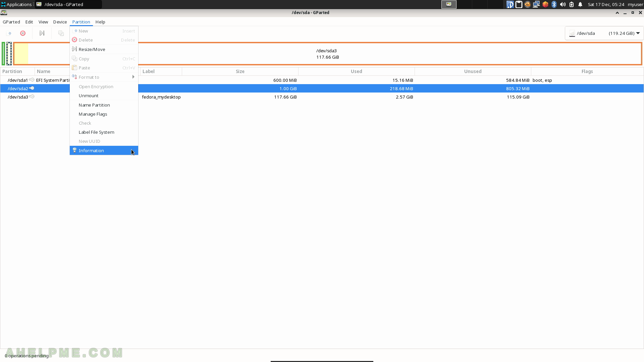Select Unmount in the Partition menu
This screenshot has height=362, width=644.
click(104, 96)
